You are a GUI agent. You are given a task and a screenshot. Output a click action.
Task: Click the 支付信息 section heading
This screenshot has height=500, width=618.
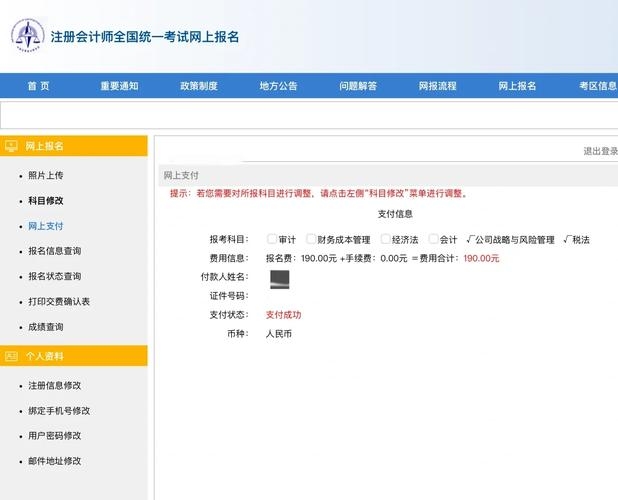[395, 214]
